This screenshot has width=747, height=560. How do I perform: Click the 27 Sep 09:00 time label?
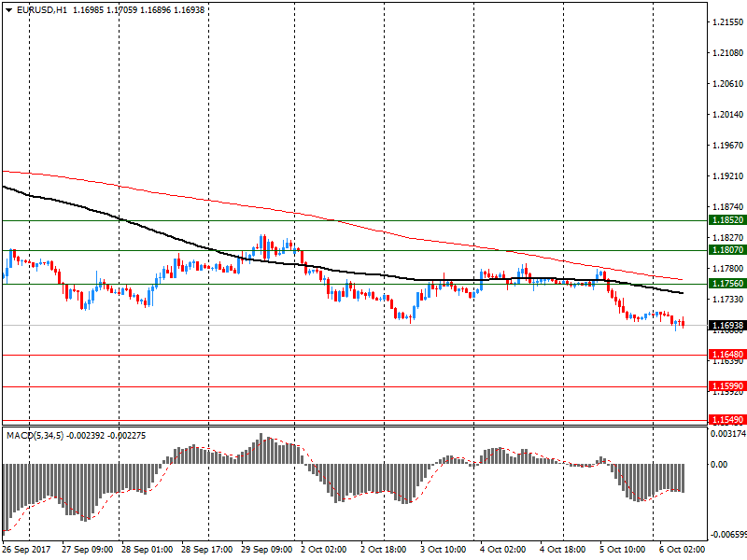click(87, 550)
